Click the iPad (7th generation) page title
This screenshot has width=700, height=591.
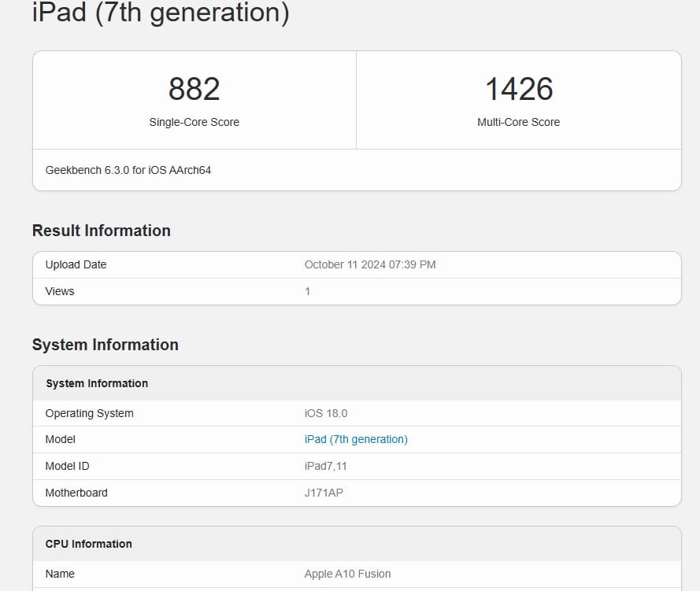(161, 13)
